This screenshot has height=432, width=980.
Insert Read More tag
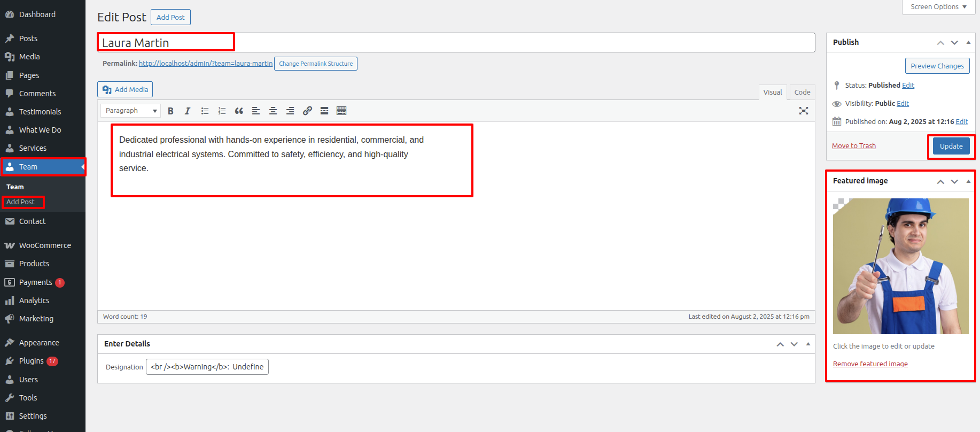click(x=324, y=111)
